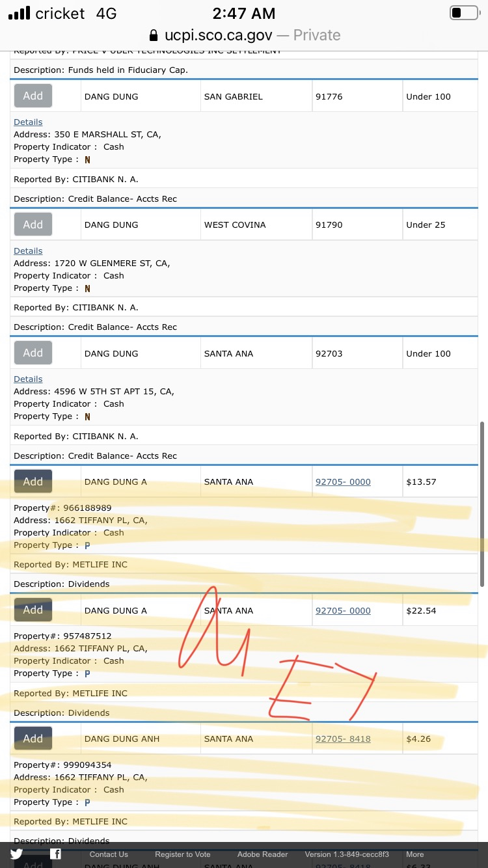The width and height of the screenshot is (488, 868).
Task: Select 'Property#: 966188989' text
Action: (62, 508)
